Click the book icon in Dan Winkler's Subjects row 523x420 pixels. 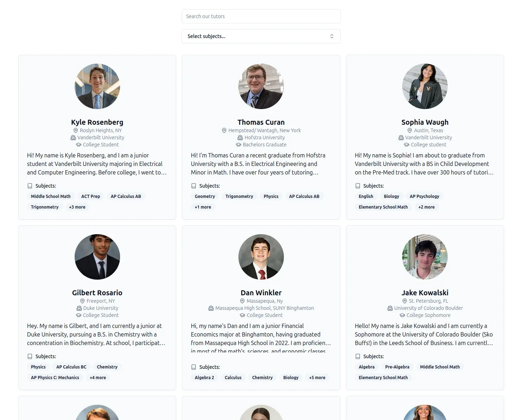tap(194, 367)
